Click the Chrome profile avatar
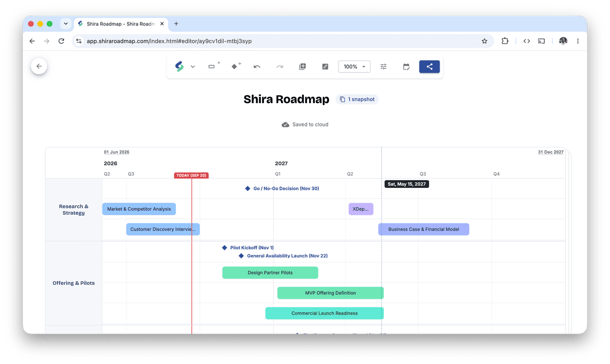The width and height of the screenshot is (610, 364). (x=563, y=41)
